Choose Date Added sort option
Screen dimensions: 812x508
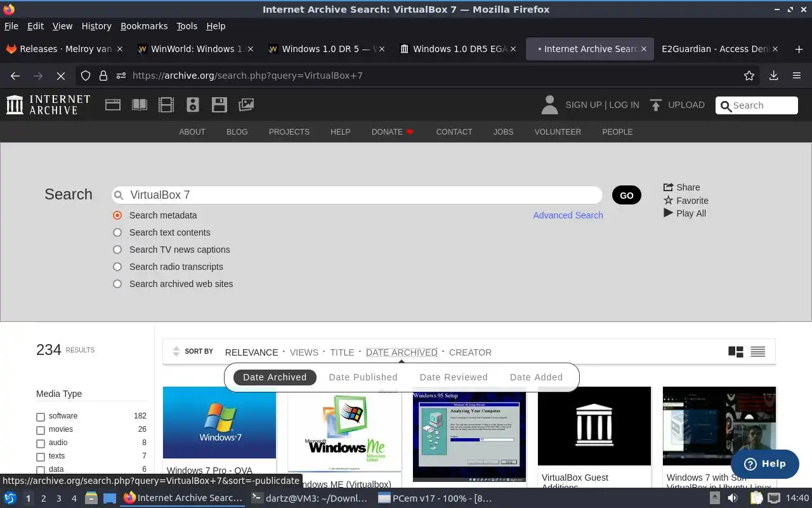tap(536, 377)
